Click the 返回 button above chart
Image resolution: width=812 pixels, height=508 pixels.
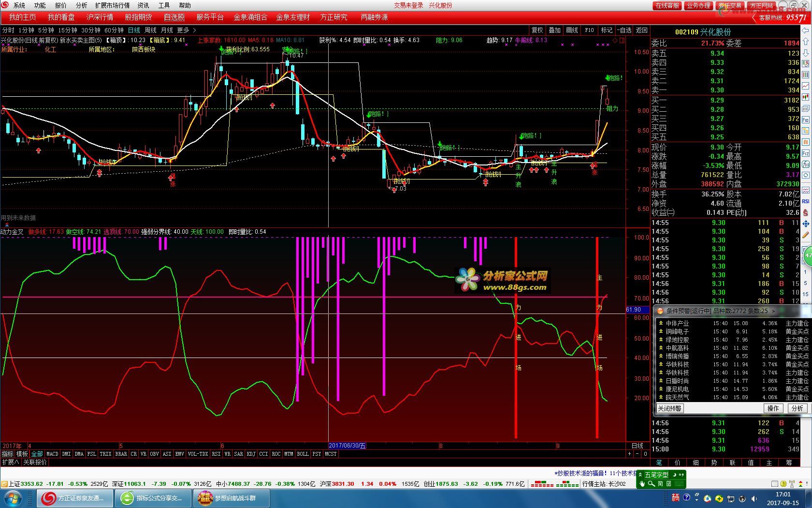click(641, 30)
